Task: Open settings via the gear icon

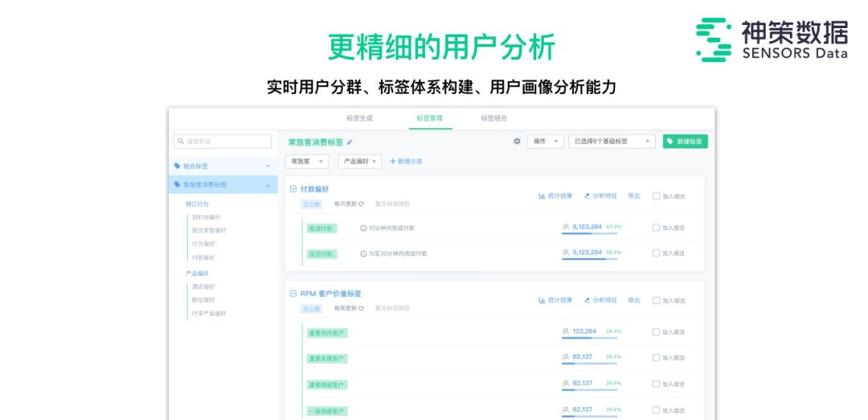Action: [517, 142]
